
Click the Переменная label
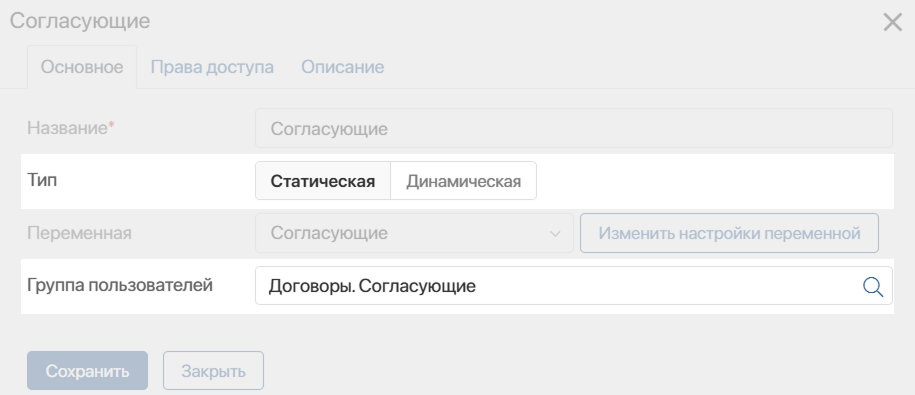tap(79, 233)
